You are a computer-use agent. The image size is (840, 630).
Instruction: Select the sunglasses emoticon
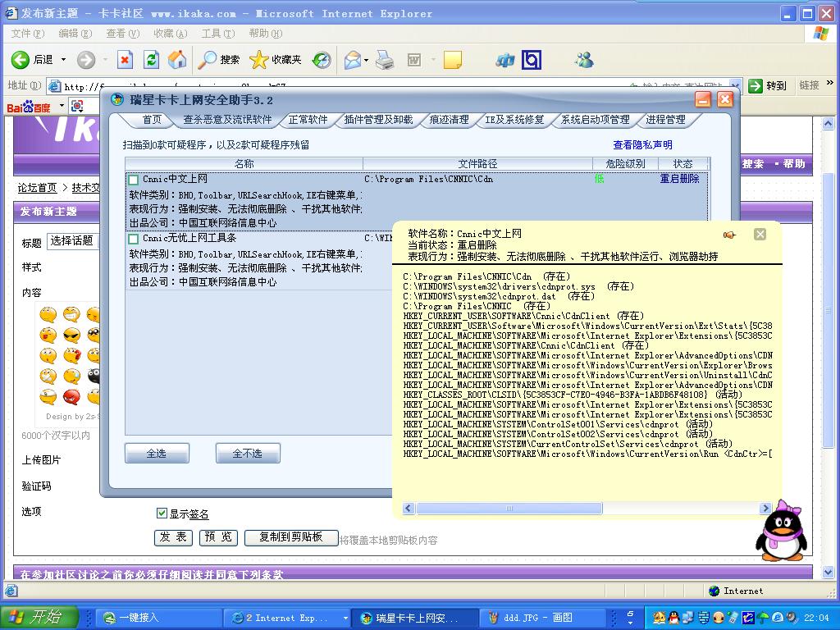(x=71, y=336)
